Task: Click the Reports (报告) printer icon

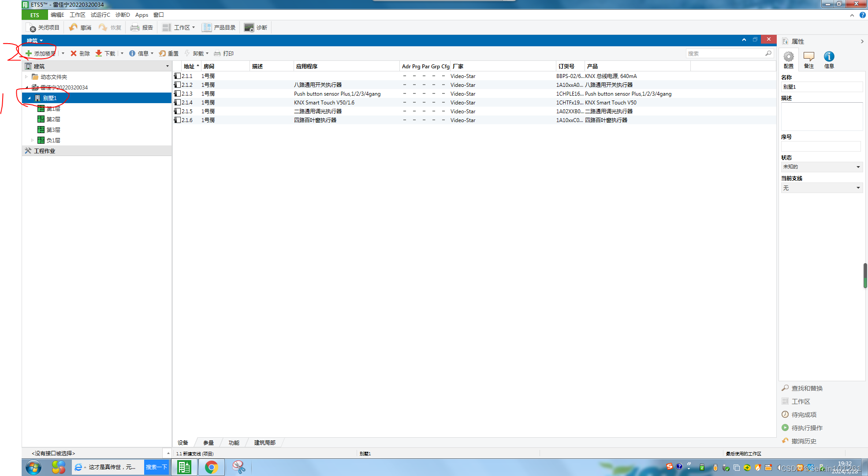Action: coord(135,27)
